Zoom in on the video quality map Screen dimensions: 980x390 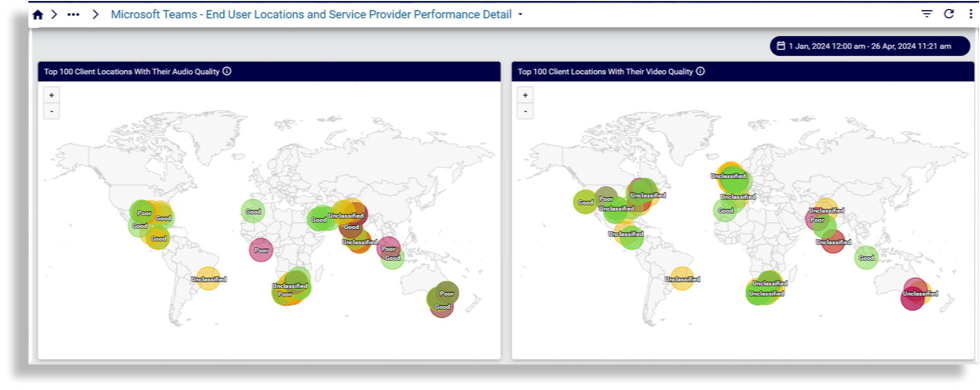click(525, 95)
